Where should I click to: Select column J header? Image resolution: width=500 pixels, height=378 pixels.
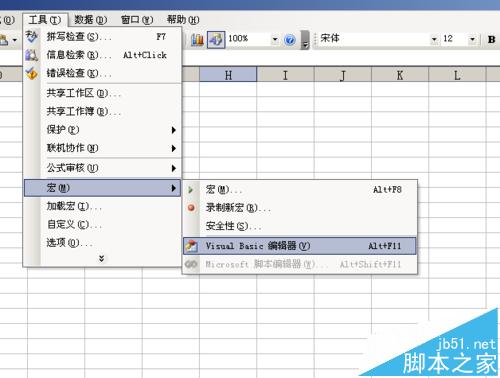point(343,74)
